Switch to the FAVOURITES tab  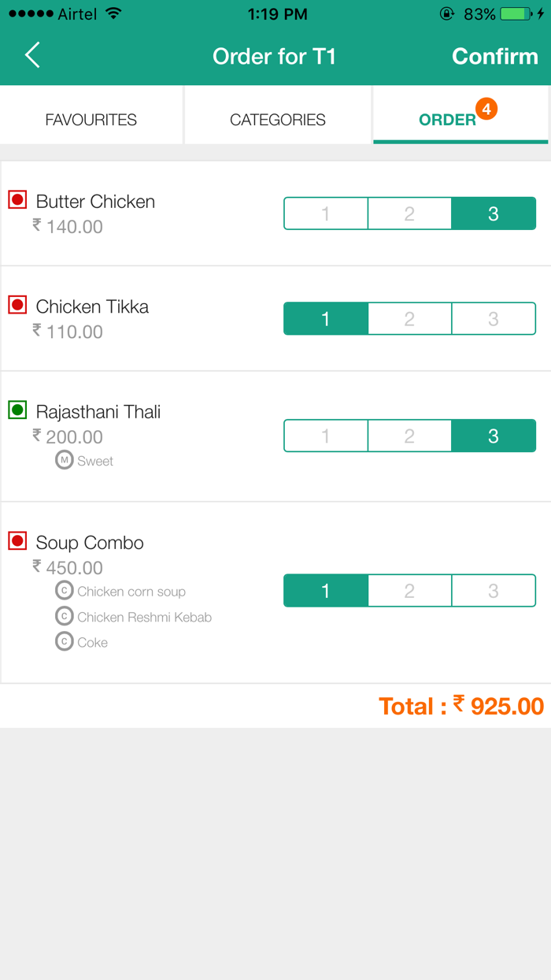click(x=91, y=119)
